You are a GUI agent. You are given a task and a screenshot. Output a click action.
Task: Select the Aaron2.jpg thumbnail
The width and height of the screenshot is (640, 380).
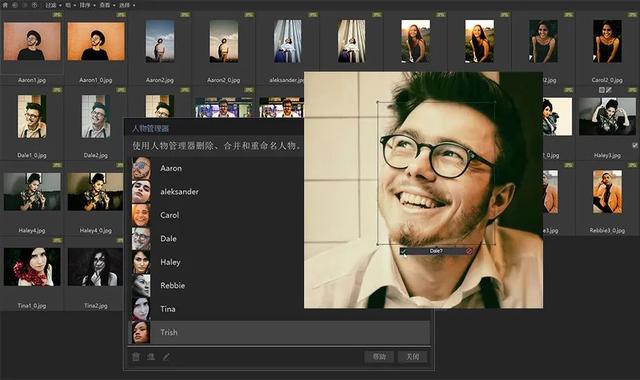(160, 41)
